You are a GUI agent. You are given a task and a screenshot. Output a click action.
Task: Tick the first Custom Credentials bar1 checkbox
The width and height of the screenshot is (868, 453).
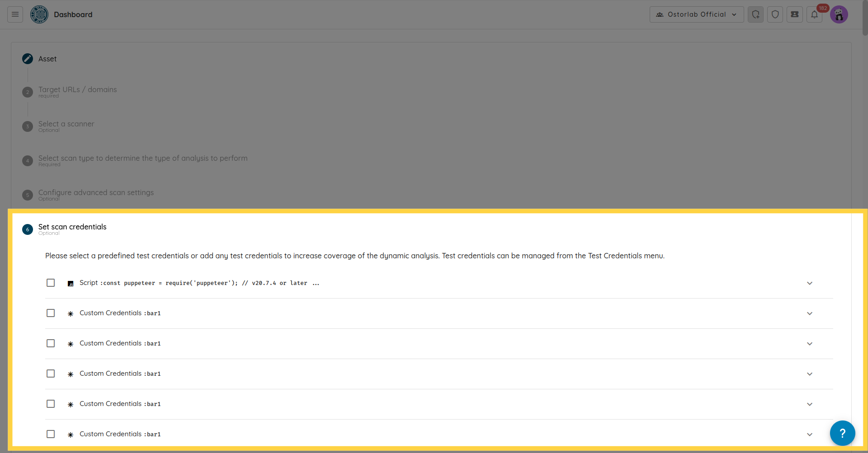tap(51, 313)
